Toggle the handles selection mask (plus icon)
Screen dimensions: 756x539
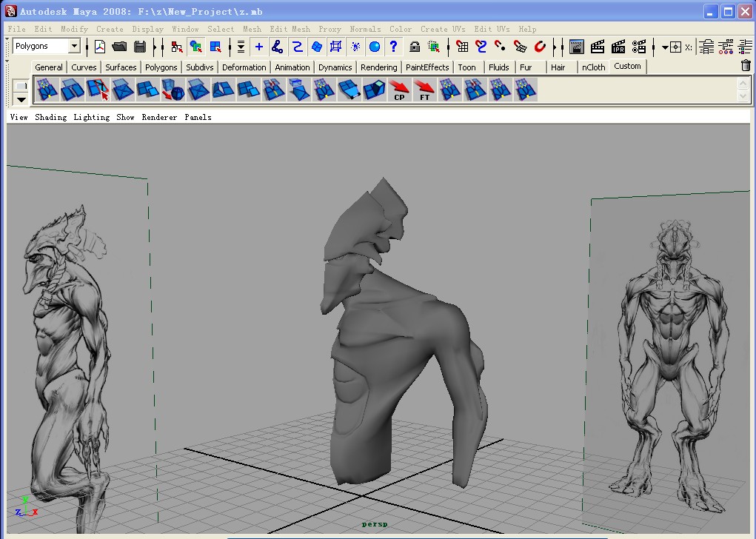point(259,47)
